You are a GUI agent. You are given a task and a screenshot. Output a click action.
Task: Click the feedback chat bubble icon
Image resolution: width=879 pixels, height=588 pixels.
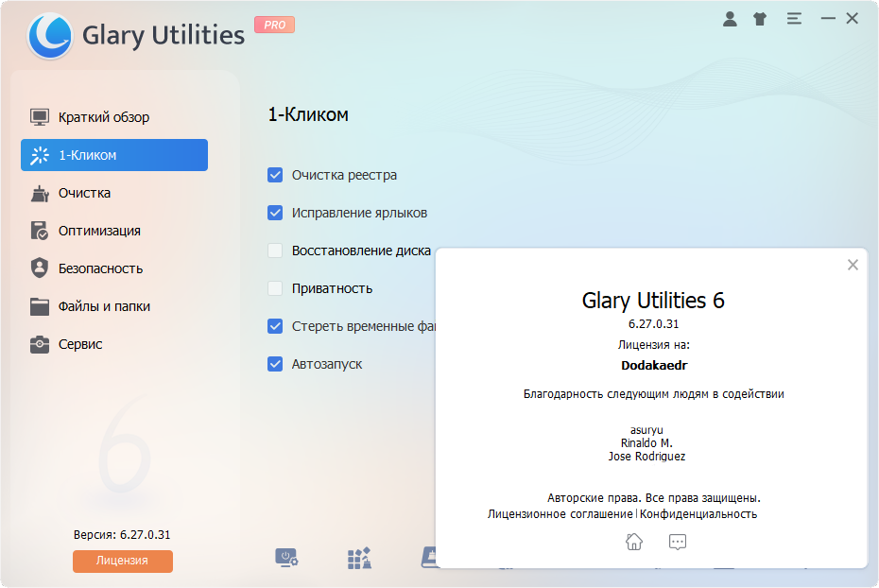(677, 542)
